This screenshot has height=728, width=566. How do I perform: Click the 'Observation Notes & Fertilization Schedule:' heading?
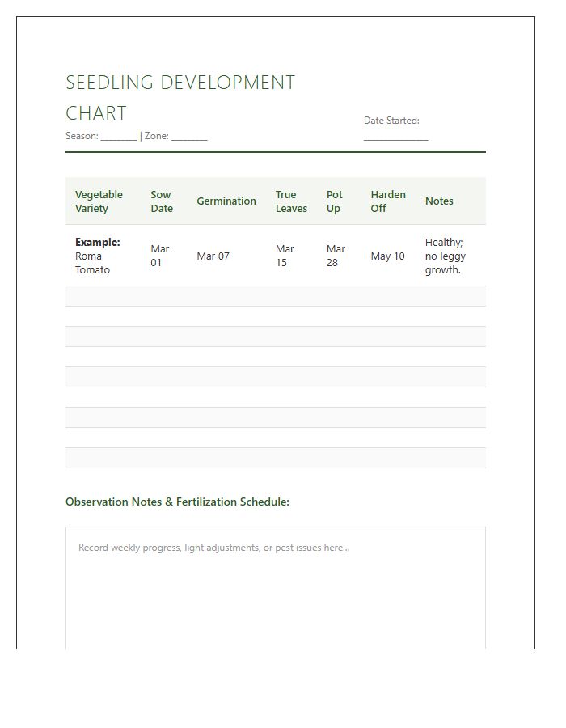[177, 502]
